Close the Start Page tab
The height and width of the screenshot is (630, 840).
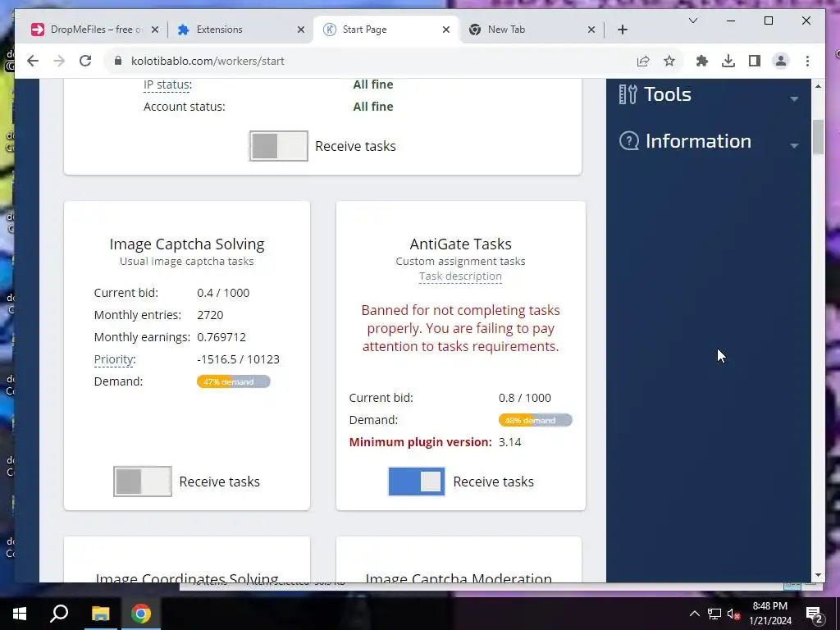pyautogui.click(x=445, y=30)
